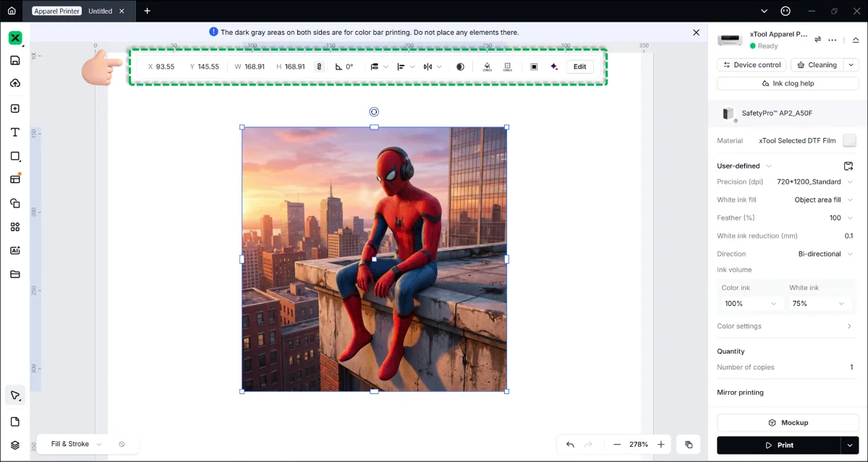The height and width of the screenshot is (462, 868).
Task: Click the rotation angle field
Action: [x=345, y=67]
